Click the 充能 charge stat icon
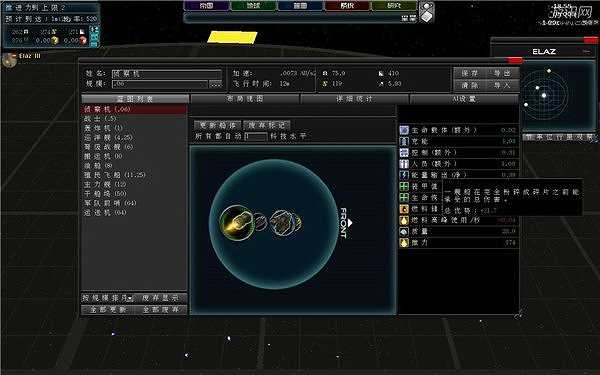The image size is (600, 375). (404, 141)
